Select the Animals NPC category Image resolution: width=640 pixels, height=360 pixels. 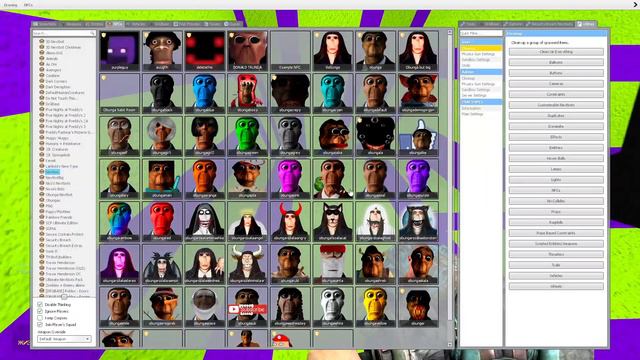pyautogui.click(x=53, y=58)
